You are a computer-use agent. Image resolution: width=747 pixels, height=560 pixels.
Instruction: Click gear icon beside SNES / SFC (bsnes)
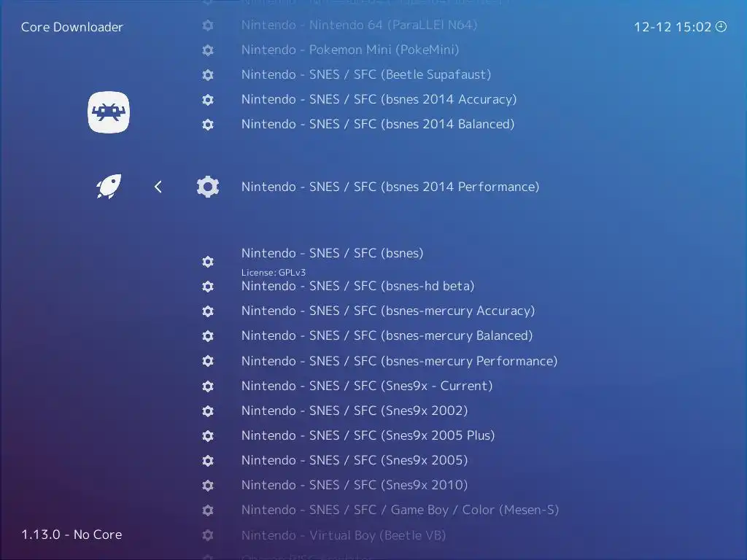pos(208,262)
